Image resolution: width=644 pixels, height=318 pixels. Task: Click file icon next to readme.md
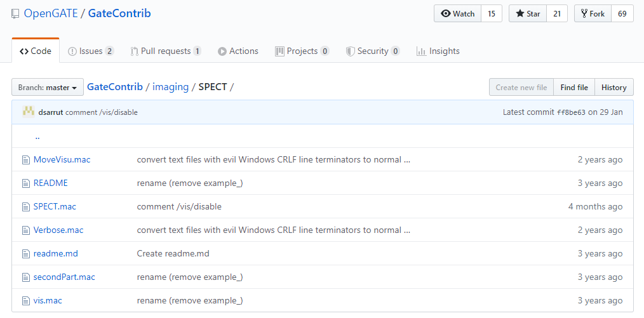tap(26, 254)
